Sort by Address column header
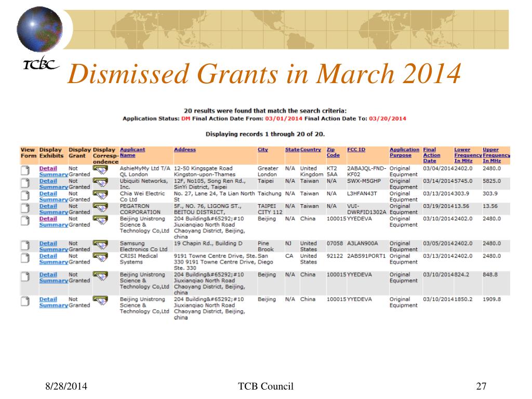Viewport: 532px width, 399px height. pyautogui.click(x=185, y=150)
